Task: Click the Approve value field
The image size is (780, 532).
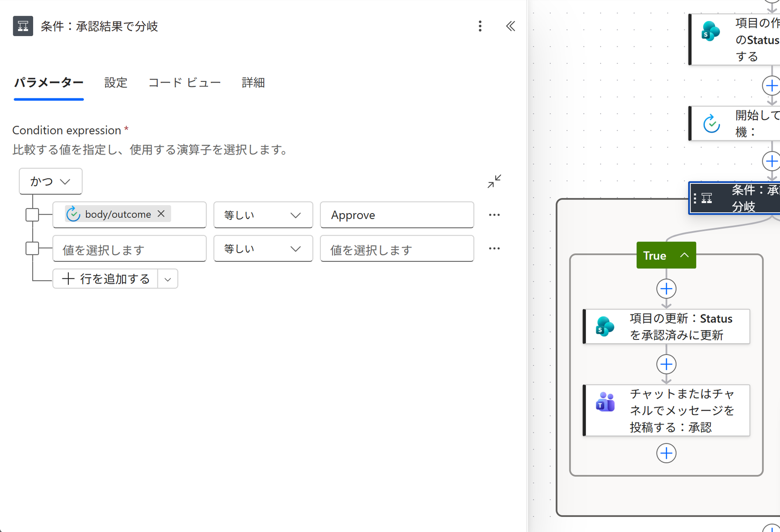Action: pos(397,215)
